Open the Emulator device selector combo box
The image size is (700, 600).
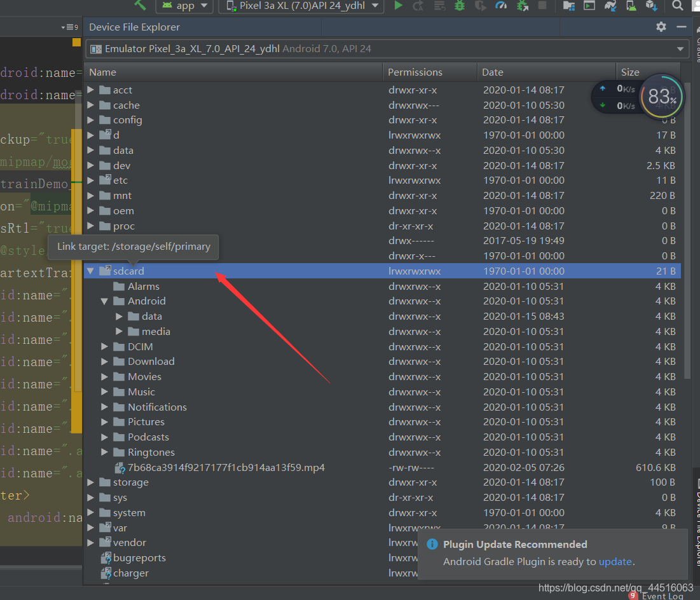[386, 49]
